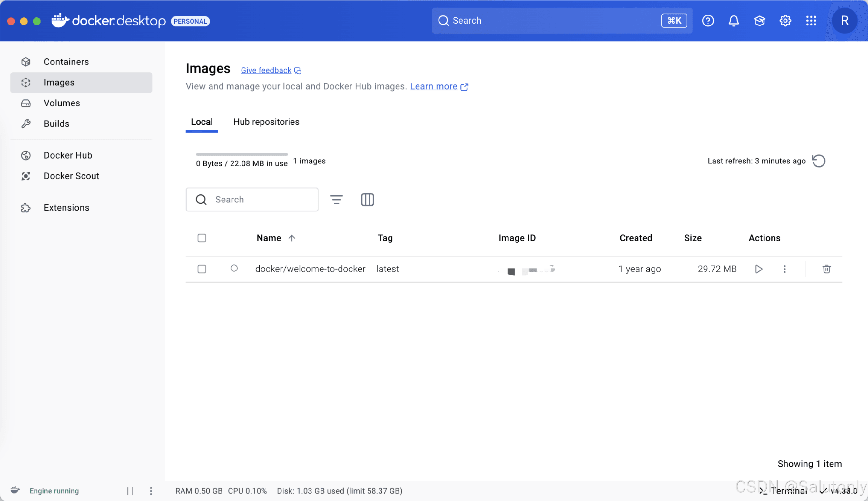Check the docker/welcome-to-docker row checkbox
The image size is (868, 501).
click(x=202, y=269)
